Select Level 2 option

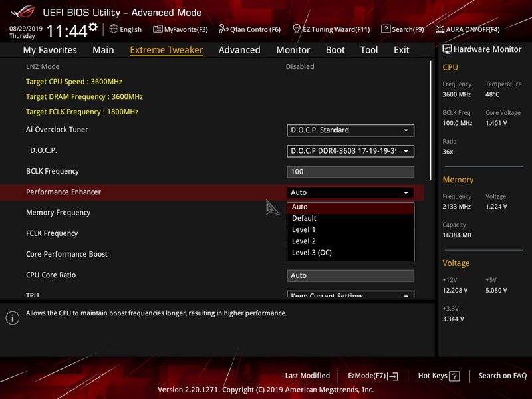(350, 241)
